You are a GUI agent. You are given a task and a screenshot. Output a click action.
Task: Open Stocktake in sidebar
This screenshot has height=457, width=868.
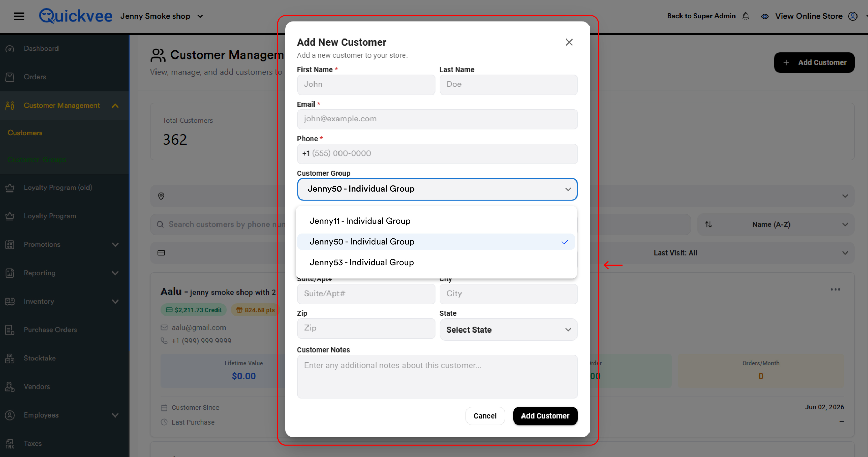[40, 358]
